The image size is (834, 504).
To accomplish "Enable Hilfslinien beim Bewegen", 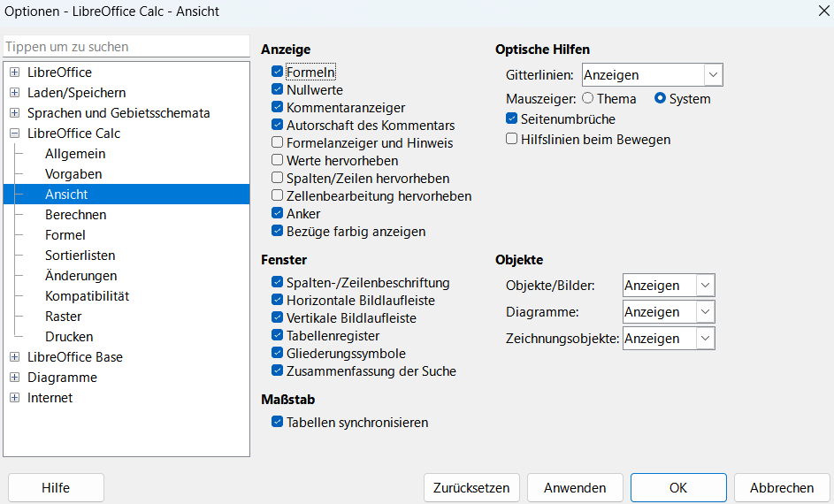I will (x=512, y=139).
